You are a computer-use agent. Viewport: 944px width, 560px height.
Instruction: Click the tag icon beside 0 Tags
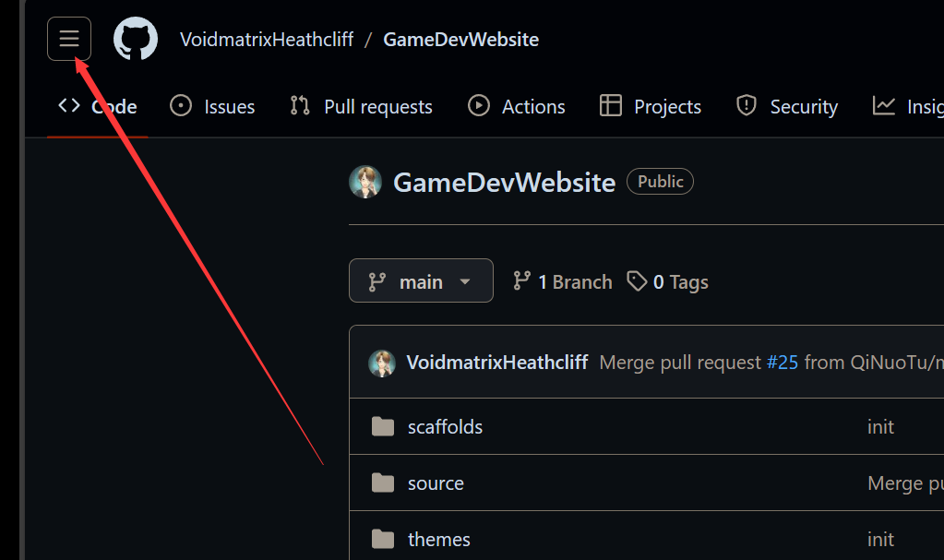pos(637,281)
